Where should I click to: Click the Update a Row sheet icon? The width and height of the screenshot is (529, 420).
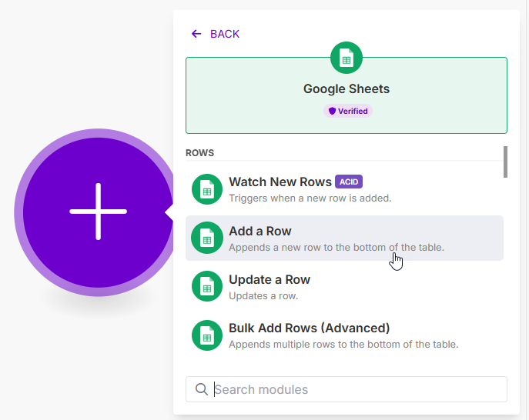click(x=206, y=286)
